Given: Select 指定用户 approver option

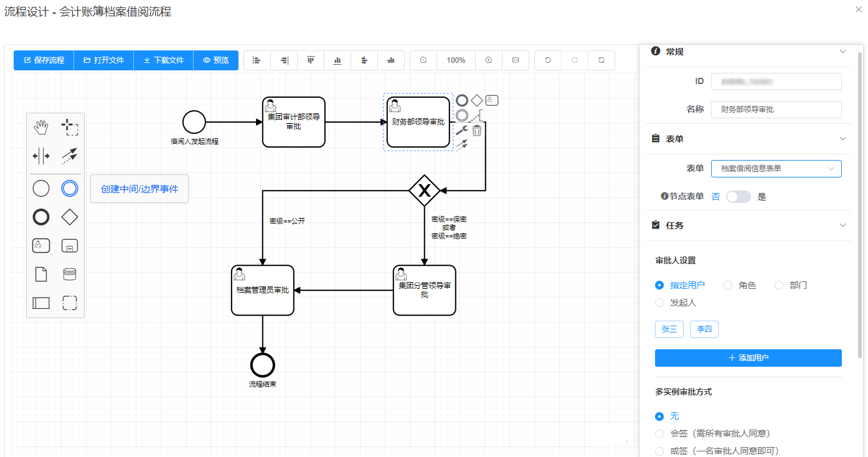Looking at the screenshot, I should [680, 285].
